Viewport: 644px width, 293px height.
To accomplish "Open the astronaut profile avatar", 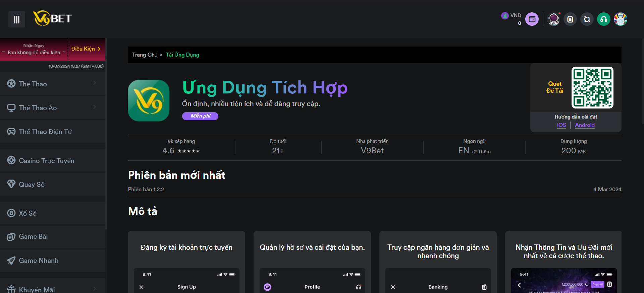I will coord(554,19).
